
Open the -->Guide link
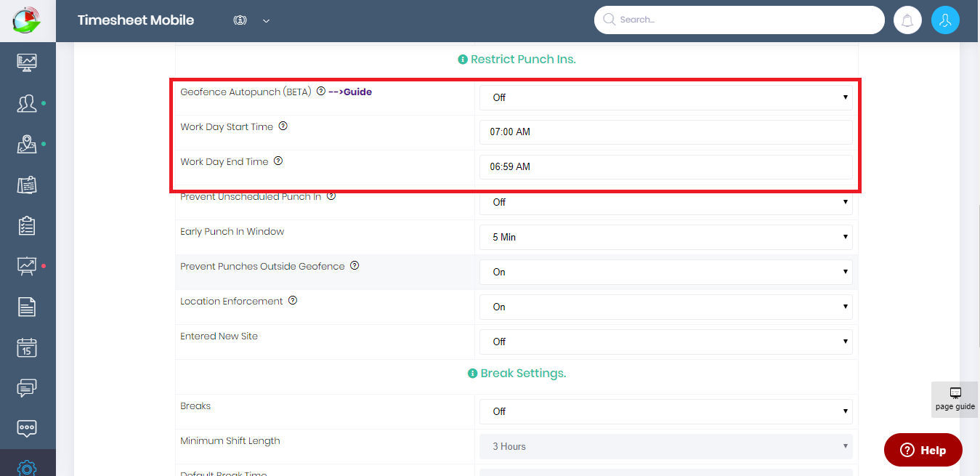click(x=350, y=92)
